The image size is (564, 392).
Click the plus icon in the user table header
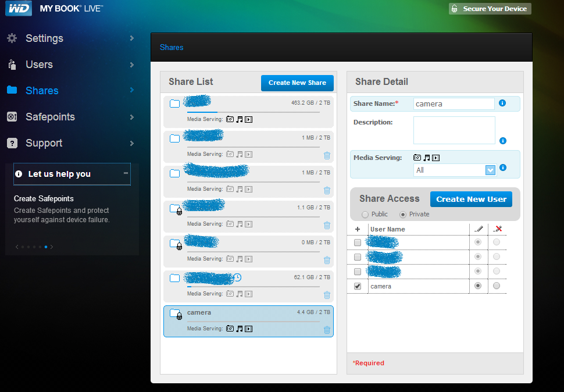[x=358, y=229]
